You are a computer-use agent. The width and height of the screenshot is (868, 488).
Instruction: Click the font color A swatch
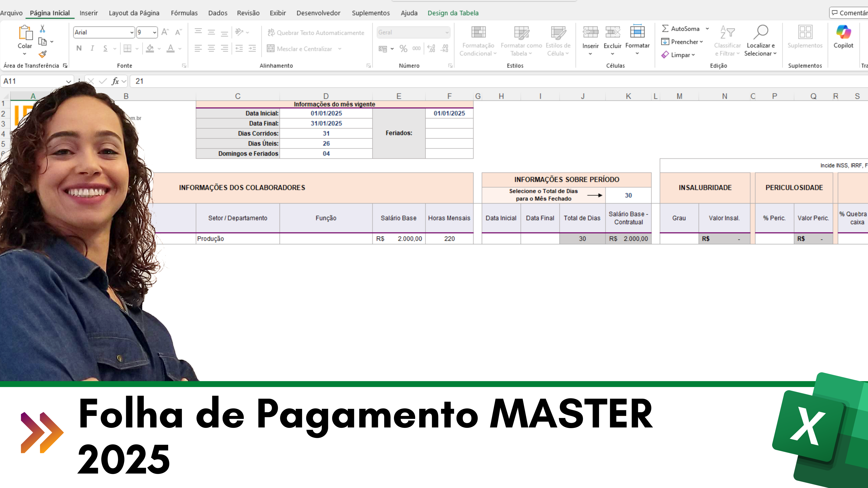[171, 49]
